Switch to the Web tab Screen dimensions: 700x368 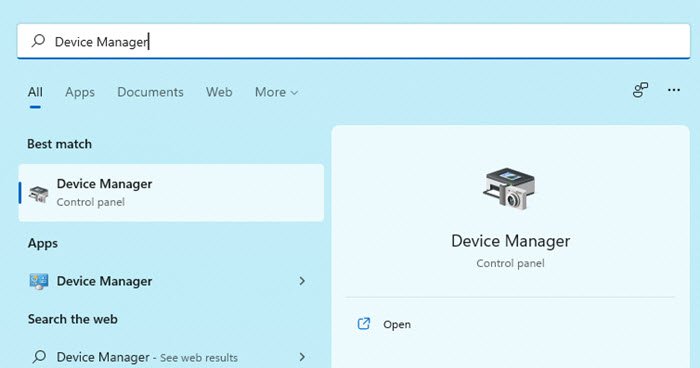coord(219,92)
